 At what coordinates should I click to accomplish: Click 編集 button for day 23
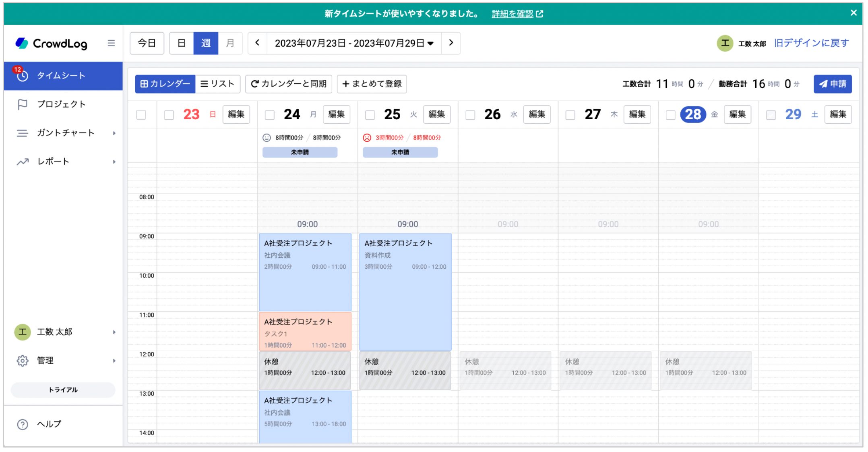236,114
